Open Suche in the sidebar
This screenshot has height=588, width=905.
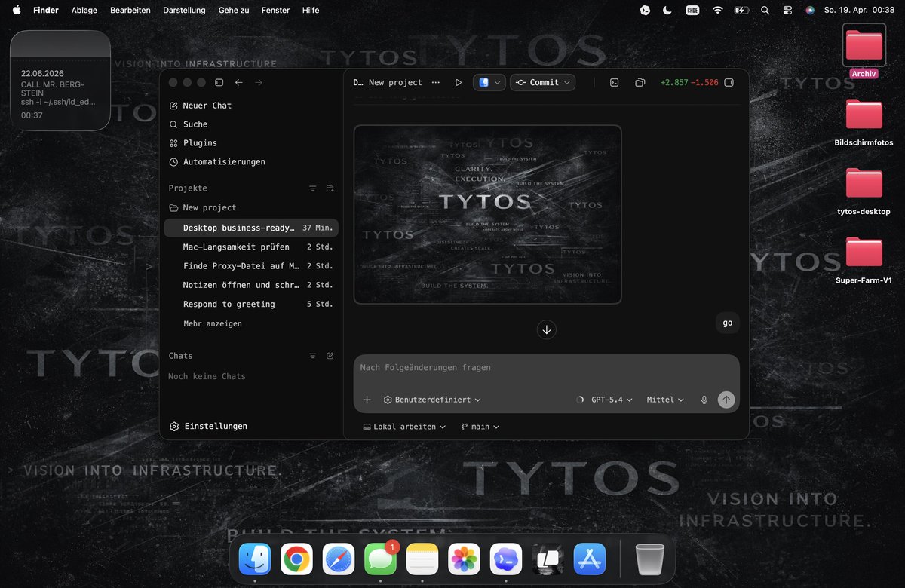coord(188,124)
